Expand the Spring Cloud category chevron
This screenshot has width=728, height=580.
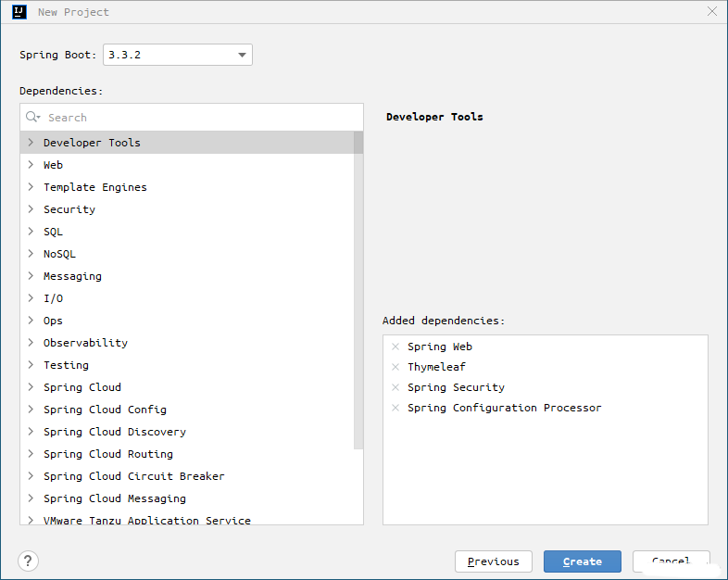point(31,387)
